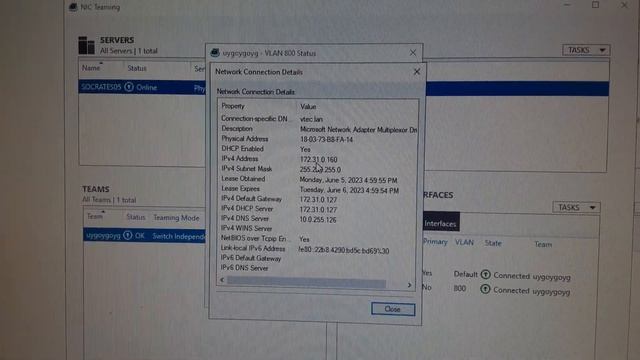Click the VLAN 800 Status title icon

[x=215, y=53]
